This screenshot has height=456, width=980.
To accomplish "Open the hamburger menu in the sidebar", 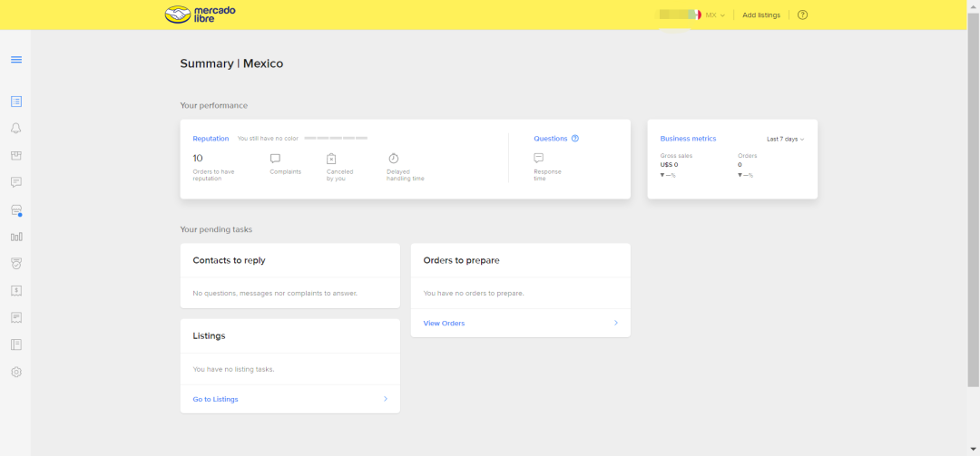I will pyautogui.click(x=16, y=60).
